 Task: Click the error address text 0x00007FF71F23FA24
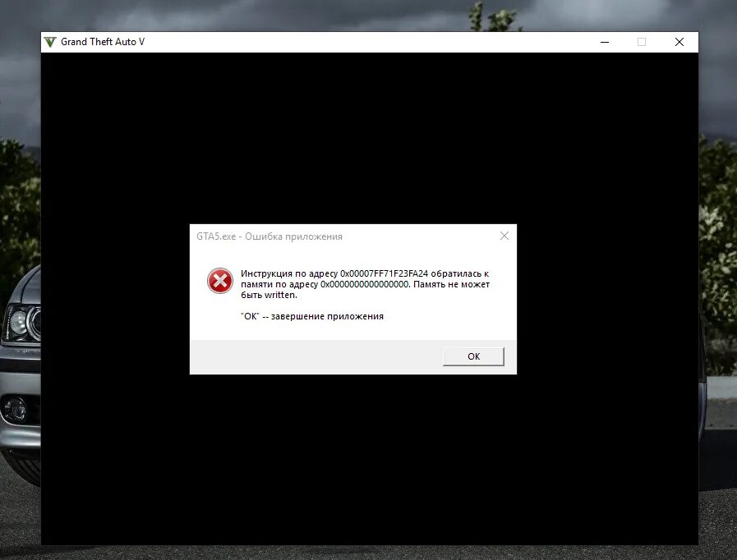[x=384, y=273]
